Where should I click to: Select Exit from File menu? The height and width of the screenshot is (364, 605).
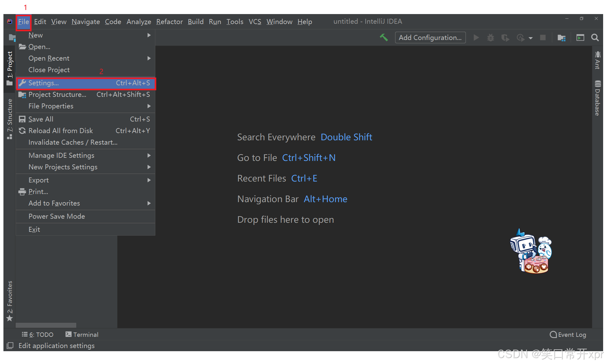click(85, 230)
